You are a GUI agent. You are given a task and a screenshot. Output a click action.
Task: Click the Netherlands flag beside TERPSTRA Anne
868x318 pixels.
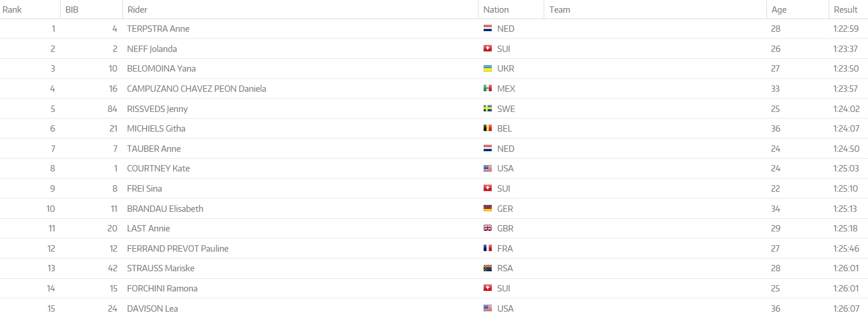click(488, 29)
